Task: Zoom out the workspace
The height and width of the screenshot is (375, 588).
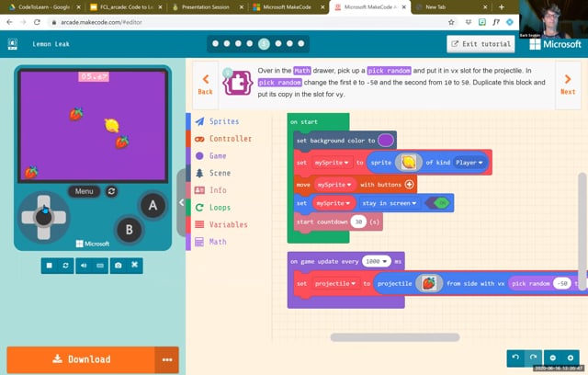Action: (553, 358)
